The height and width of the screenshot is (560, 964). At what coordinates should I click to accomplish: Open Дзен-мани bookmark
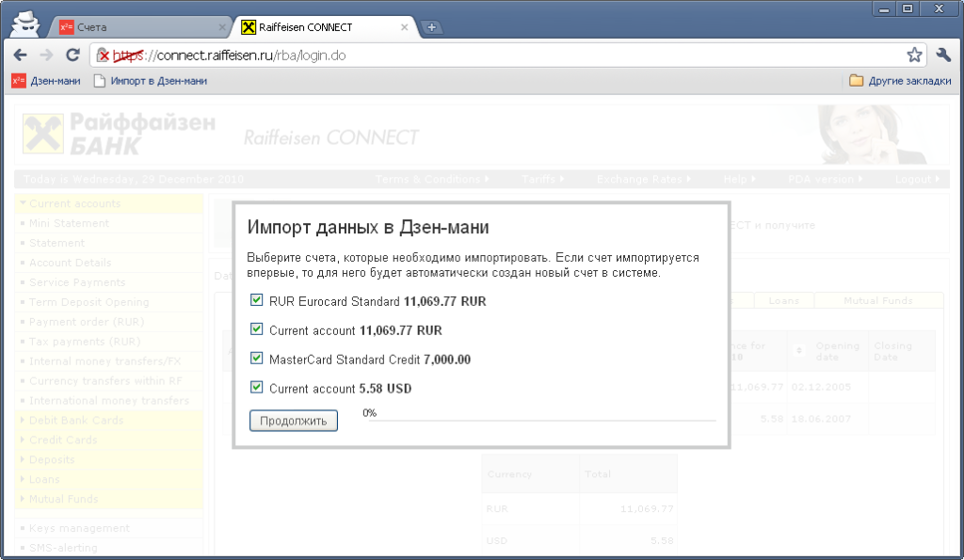pyautogui.click(x=46, y=81)
